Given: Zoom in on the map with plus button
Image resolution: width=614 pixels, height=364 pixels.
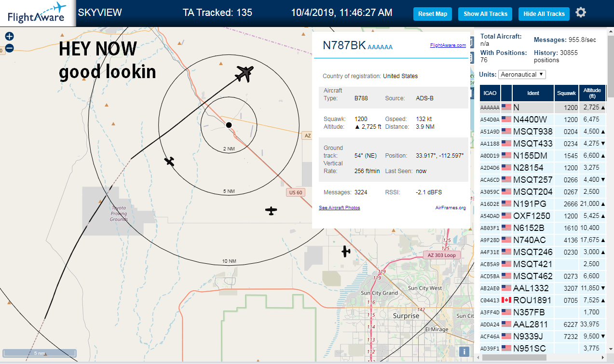Looking at the screenshot, I should coord(9,37).
